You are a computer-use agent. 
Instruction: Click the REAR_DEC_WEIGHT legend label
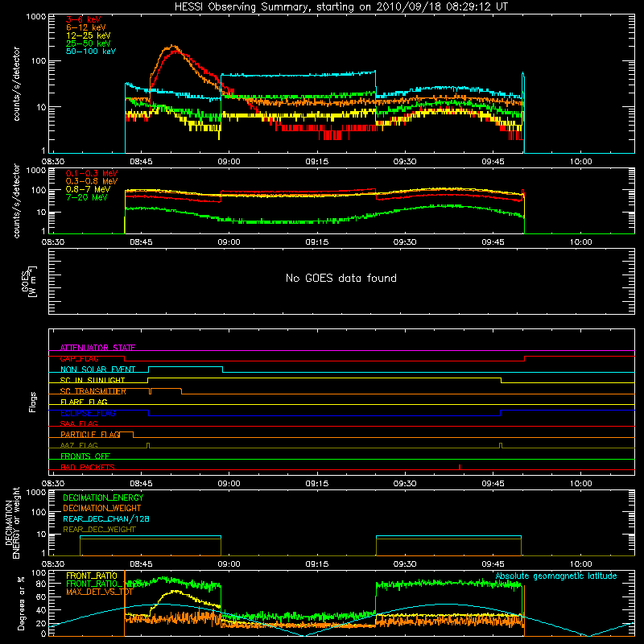coord(99,530)
